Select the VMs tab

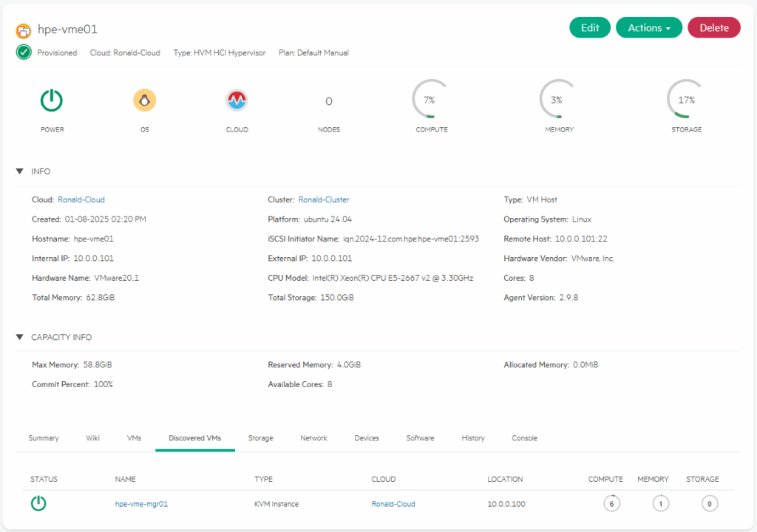pos(134,438)
